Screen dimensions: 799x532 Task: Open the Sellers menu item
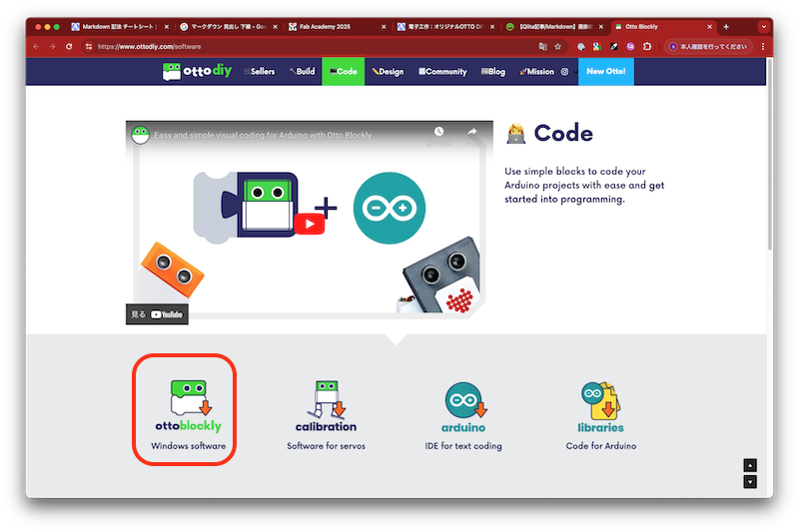tap(260, 72)
